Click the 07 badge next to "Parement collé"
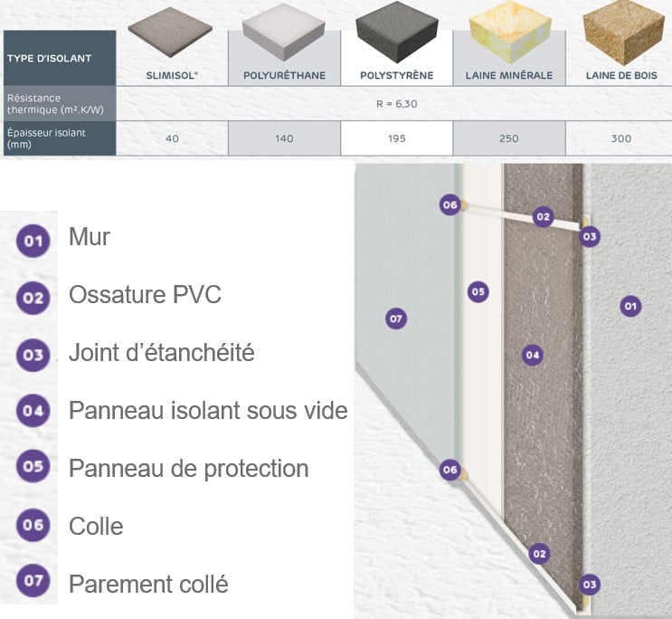Viewport: 672px width, 619px height. [33, 582]
